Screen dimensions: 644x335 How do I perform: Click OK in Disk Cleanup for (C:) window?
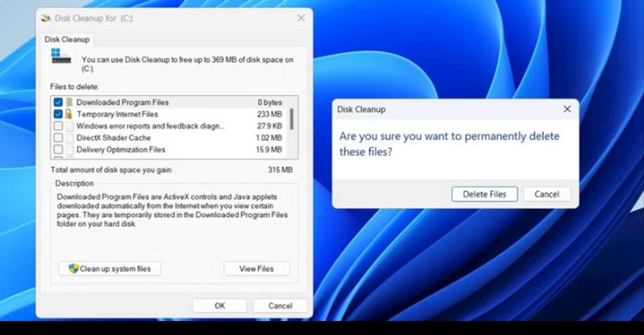[x=220, y=306]
